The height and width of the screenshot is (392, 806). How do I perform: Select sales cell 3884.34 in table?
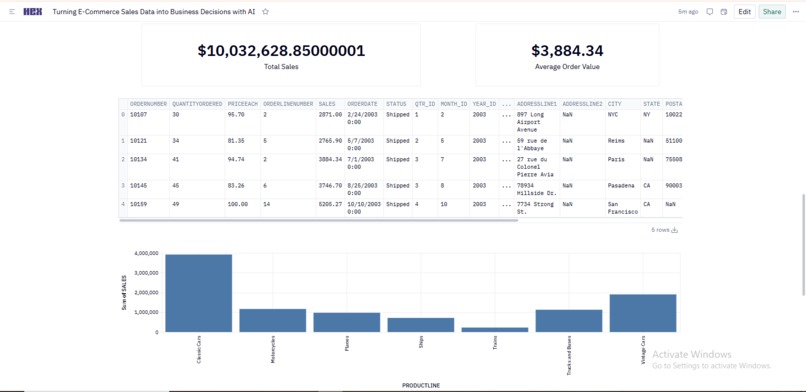pyautogui.click(x=330, y=166)
